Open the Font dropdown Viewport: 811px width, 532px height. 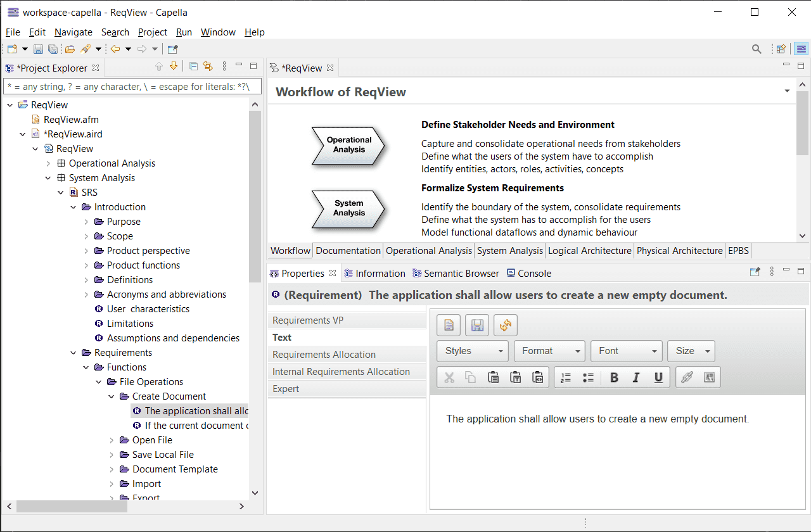(626, 351)
